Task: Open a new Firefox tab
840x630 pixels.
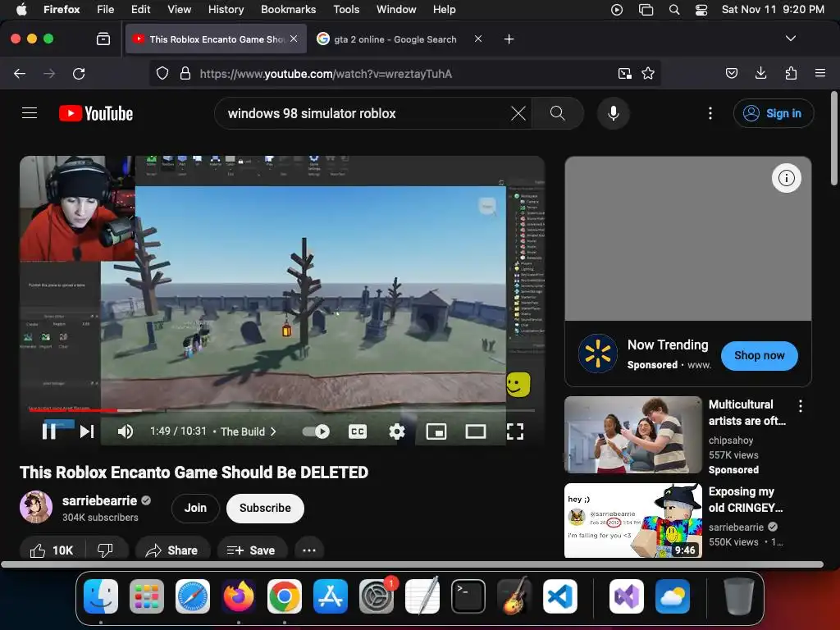Action: pos(509,39)
